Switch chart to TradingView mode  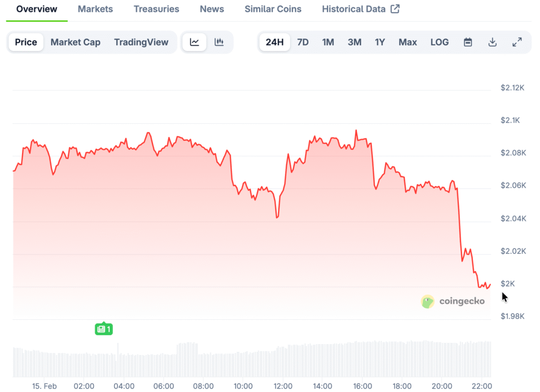tap(141, 42)
